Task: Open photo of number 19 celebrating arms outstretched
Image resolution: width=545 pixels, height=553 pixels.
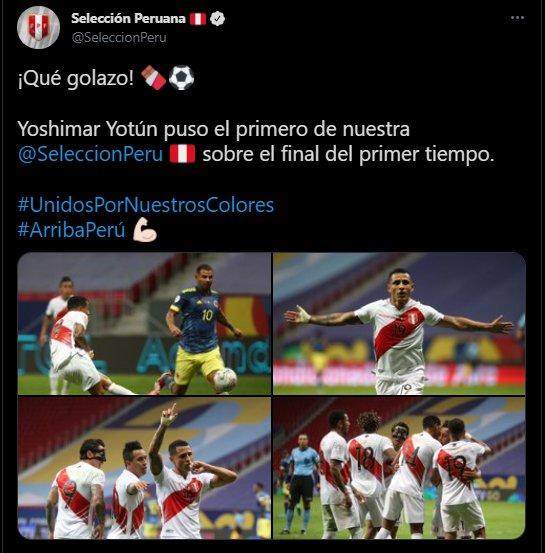Action: pyautogui.click(x=399, y=324)
